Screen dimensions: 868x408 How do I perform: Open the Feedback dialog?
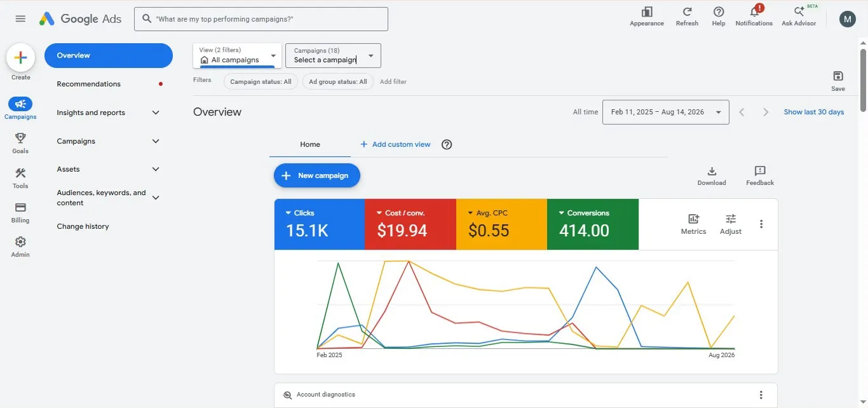click(760, 176)
